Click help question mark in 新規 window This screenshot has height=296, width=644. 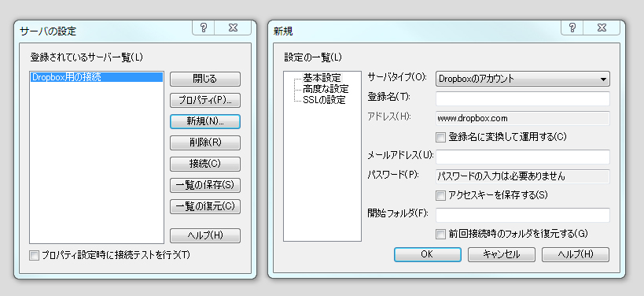click(x=572, y=28)
